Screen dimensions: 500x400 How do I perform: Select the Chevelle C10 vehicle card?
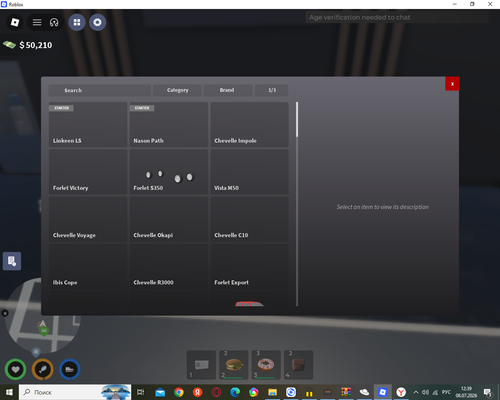click(x=249, y=219)
